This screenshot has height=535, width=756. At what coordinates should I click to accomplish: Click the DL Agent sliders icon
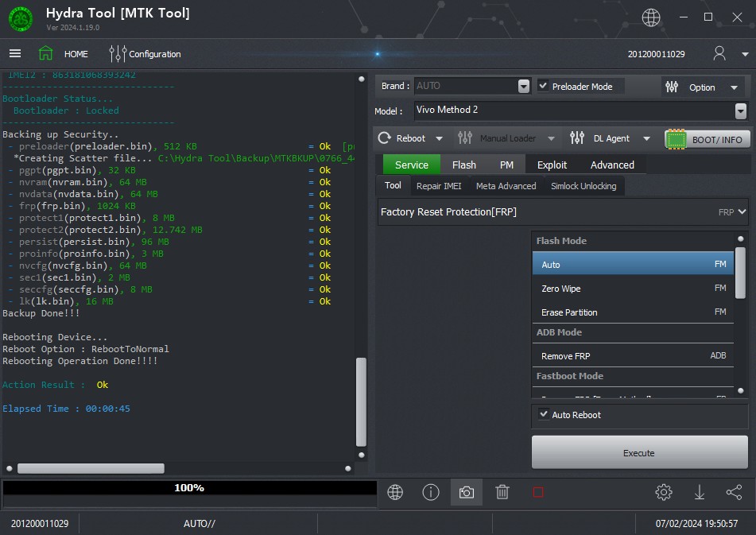pos(576,138)
